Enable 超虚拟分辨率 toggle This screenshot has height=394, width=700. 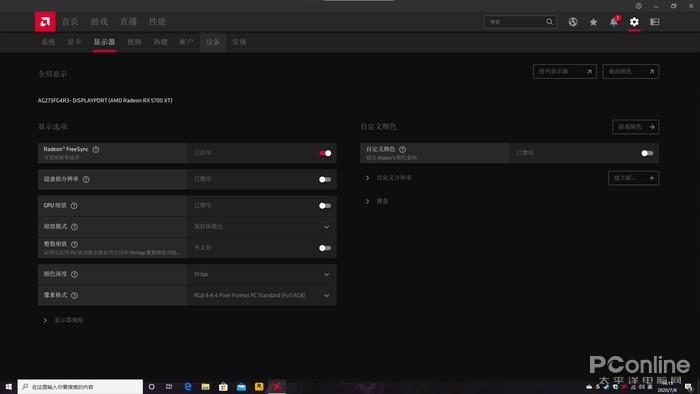[x=325, y=179]
